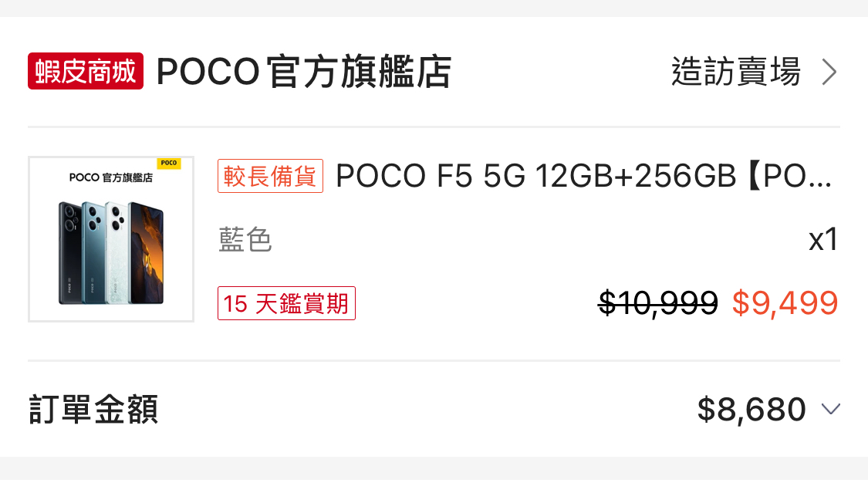
Task: Expand the chevron next to $8,680
Action: (x=830, y=409)
